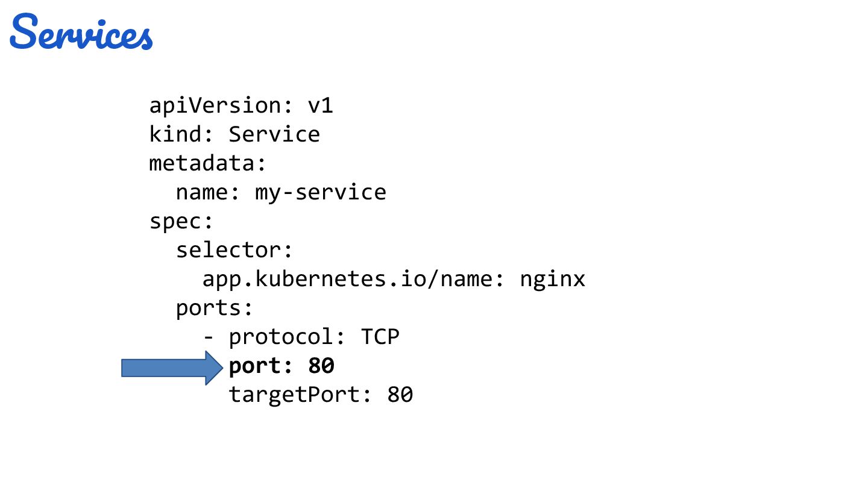The image size is (868, 488).
Task: Click the Services slide title
Action: pos(81,32)
